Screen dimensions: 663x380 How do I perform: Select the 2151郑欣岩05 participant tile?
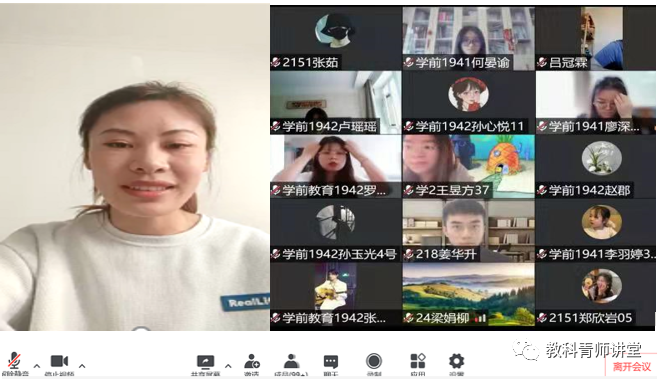point(596,295)
